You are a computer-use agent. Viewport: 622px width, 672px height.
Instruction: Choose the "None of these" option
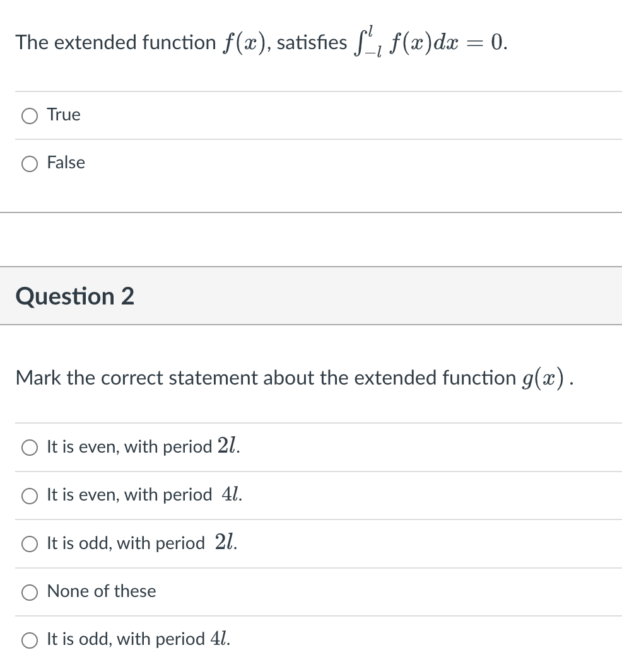pyautogui.click(x=29, y=592)
